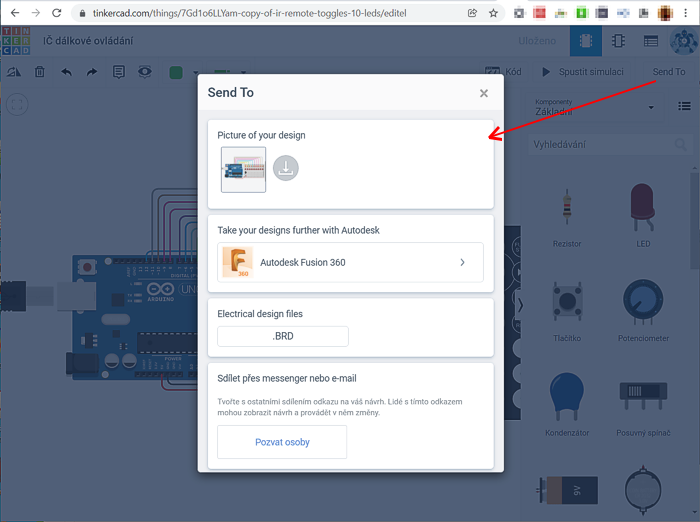This screenshot has width=700, height=522.
Task: Expand the wire color dropdown arrow
Action: [196, 72]
